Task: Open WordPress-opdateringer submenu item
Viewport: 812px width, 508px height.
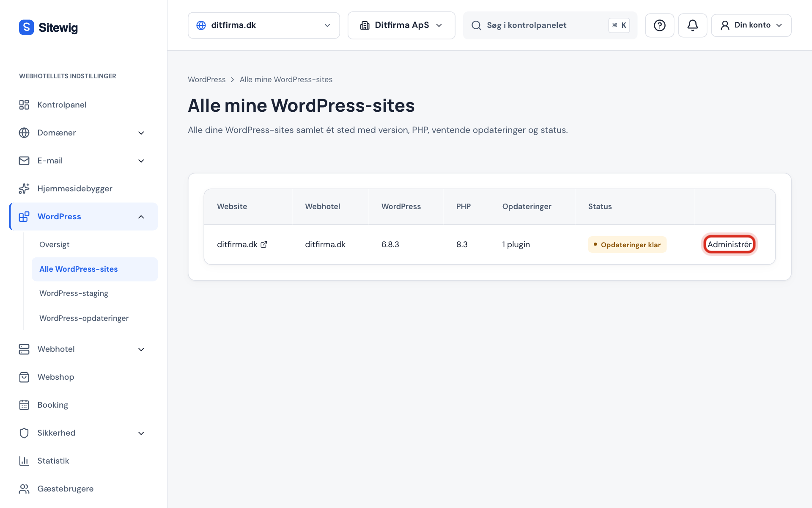Action: pyautogui.click(x=84, y=318)
